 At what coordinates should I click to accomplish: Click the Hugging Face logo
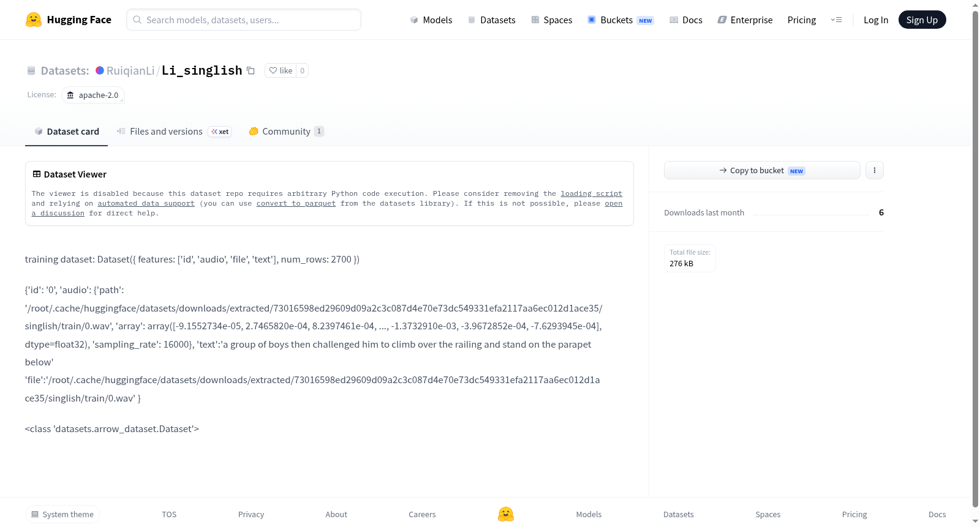[x=68, y=20]
